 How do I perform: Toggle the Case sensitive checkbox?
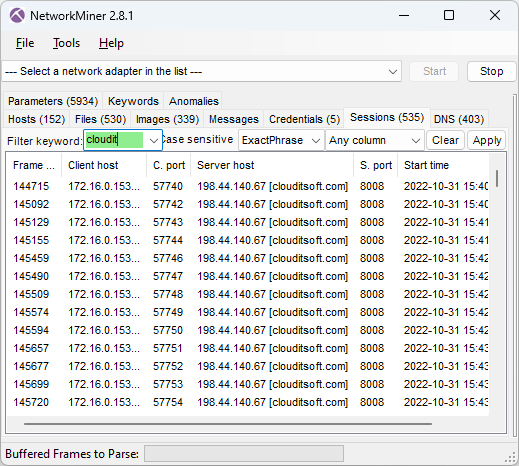point(197,139)
